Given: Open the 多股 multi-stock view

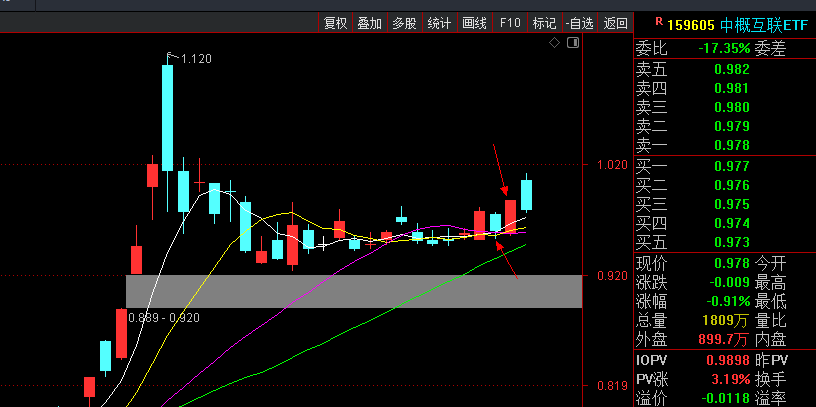Looking at the screenshot, I should pyautogui.click(x=404, y=23).
